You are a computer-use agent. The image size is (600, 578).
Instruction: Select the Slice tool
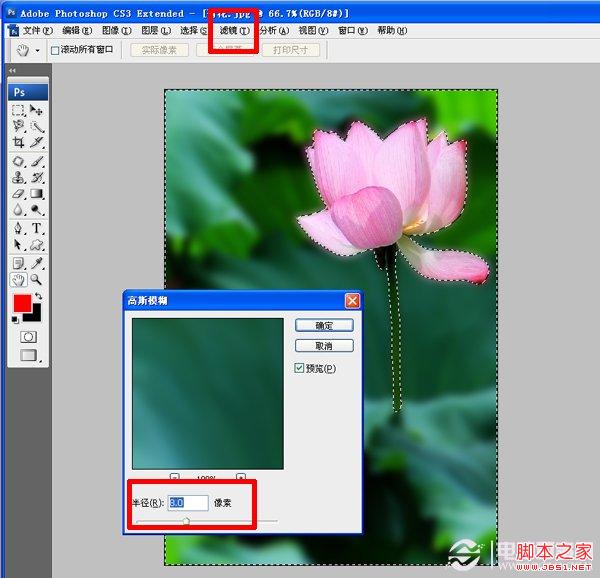tap(36, 142)
